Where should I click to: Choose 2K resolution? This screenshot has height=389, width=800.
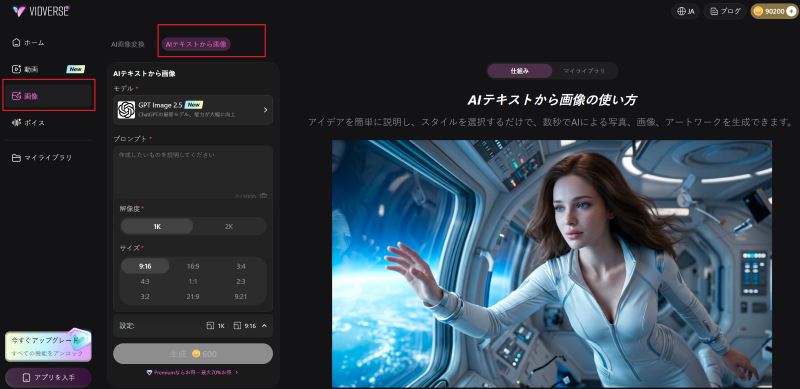click(x=229, y=226)
